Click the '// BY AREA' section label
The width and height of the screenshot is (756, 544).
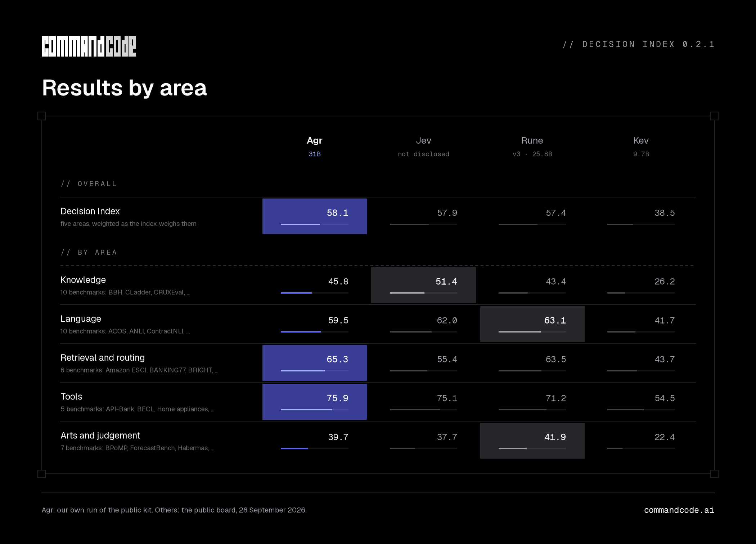(89, 252)
